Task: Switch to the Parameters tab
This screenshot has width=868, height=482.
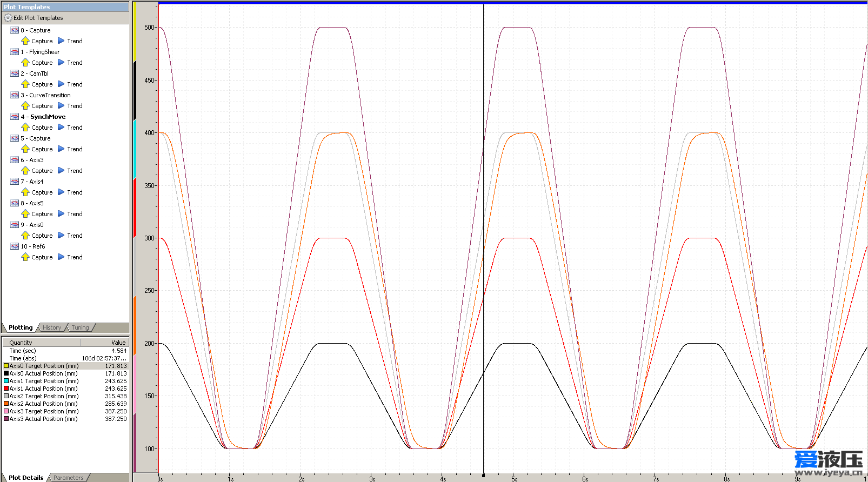Action: tap(69, 478)
